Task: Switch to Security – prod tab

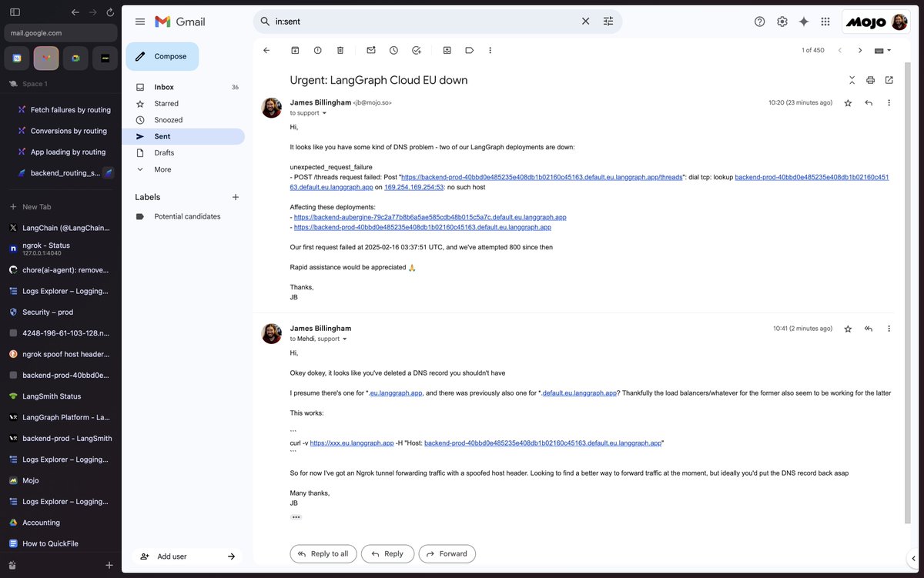Action: tap(61, 312)
